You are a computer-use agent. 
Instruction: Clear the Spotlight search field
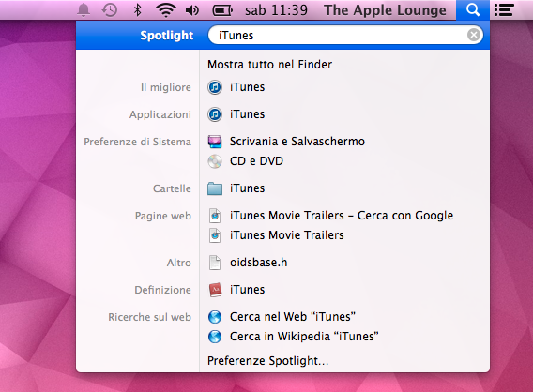click(x=474, y=35)
